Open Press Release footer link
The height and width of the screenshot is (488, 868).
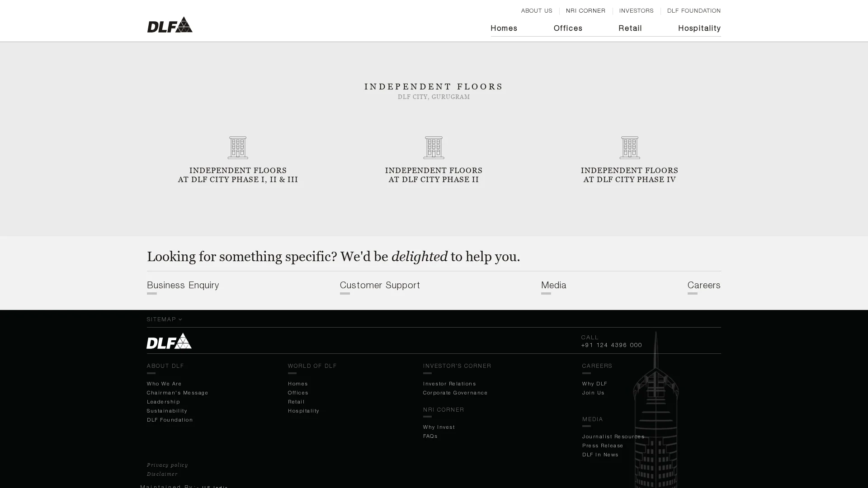coord(603,446)
